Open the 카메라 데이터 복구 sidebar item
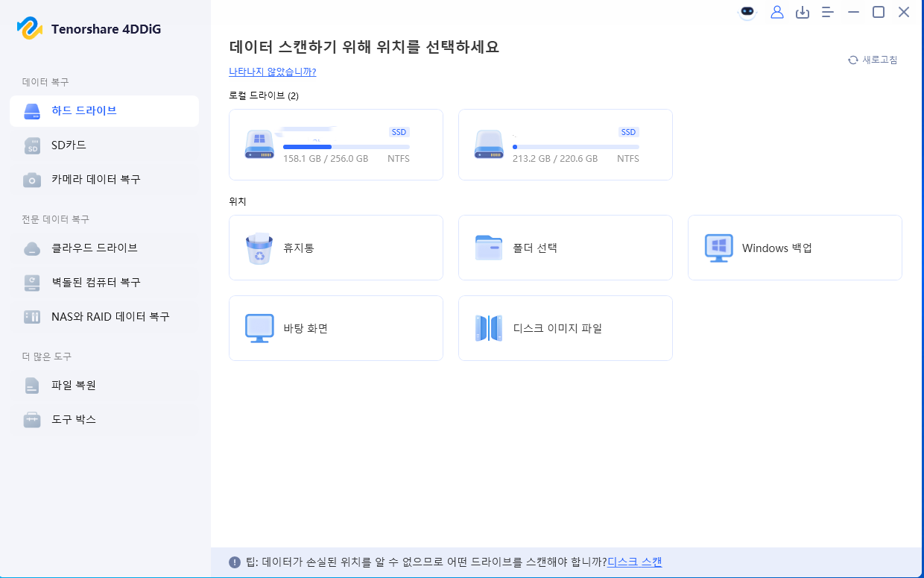The height and width of the screenshot is (578, 924). (x=104, y=180)
